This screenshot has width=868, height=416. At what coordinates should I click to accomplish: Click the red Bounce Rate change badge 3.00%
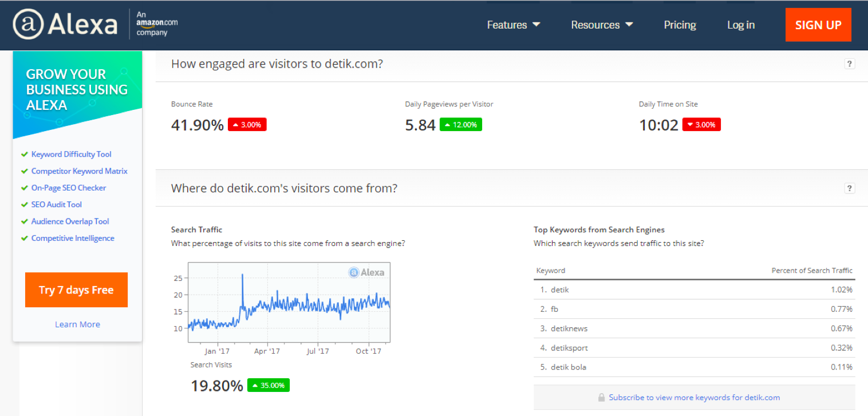point(247,125)
